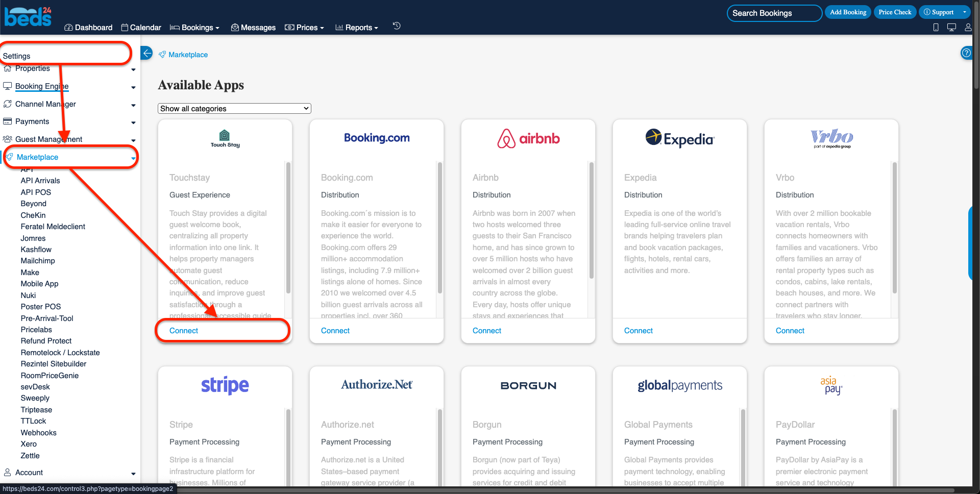Open API Arrivals in Marketplace submenu
Screen dimensions: 980x494
point(40,181)
